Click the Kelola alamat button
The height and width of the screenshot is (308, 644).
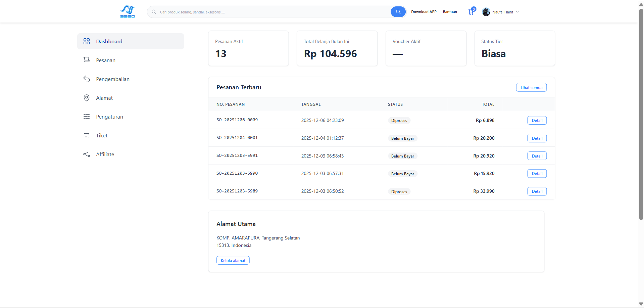[x=233, y=261]
